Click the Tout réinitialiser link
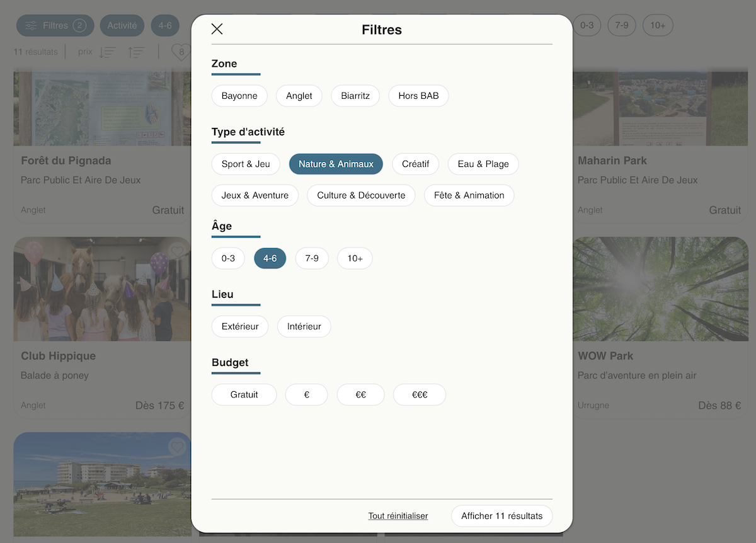Viewport: 756px width, 543px height. tap(398, 516)
